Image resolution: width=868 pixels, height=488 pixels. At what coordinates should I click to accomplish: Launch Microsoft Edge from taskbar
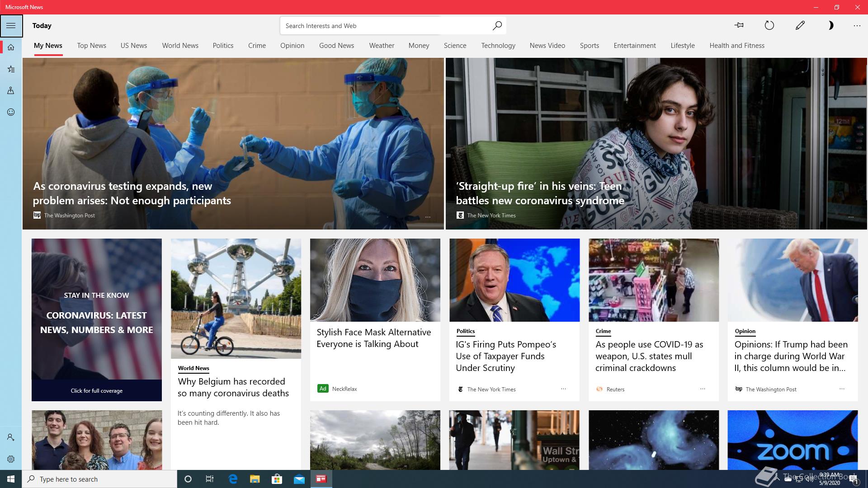coord(233,479)
